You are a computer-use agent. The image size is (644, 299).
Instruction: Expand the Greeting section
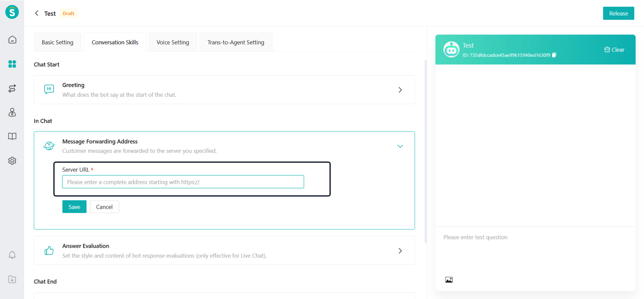(400, 90)
